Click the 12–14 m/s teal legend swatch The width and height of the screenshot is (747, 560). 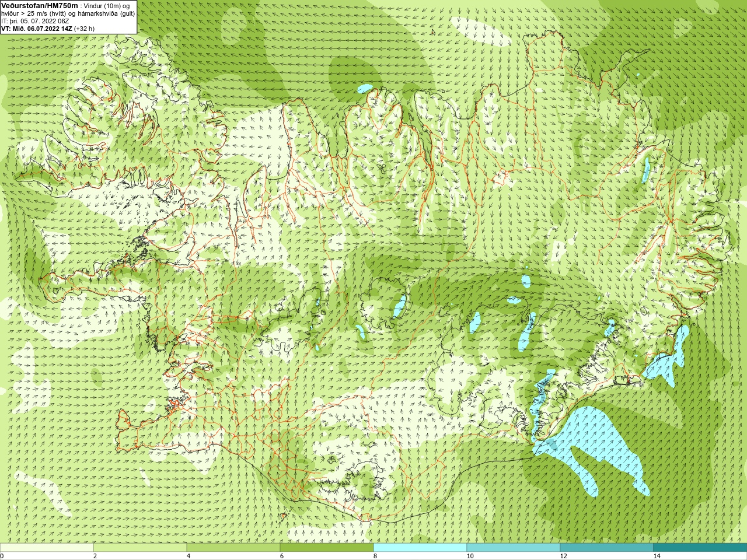click(607, 548)
